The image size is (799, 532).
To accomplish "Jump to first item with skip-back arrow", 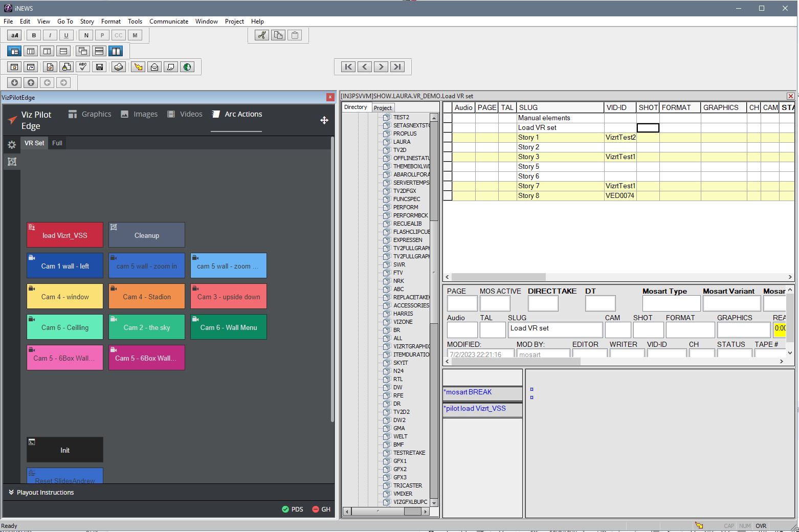I will [x=348, y=66].
